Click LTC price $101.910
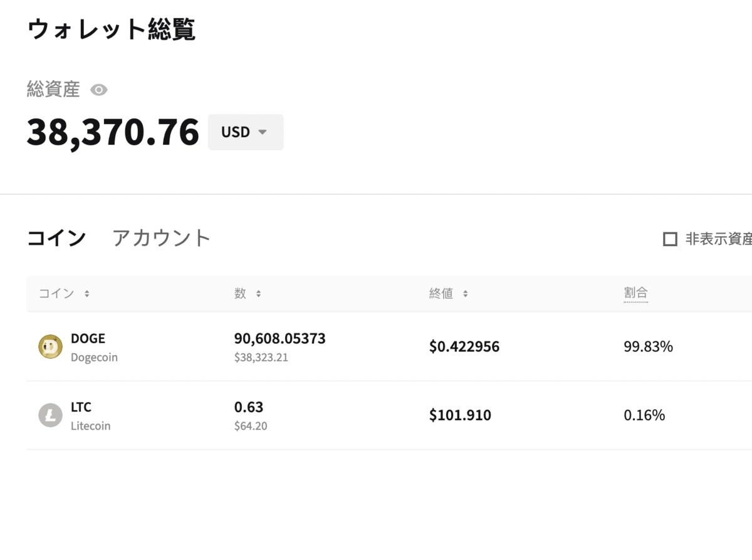This screenshot has height=560, width=752. pyautogui.click(x=460, y=415)
